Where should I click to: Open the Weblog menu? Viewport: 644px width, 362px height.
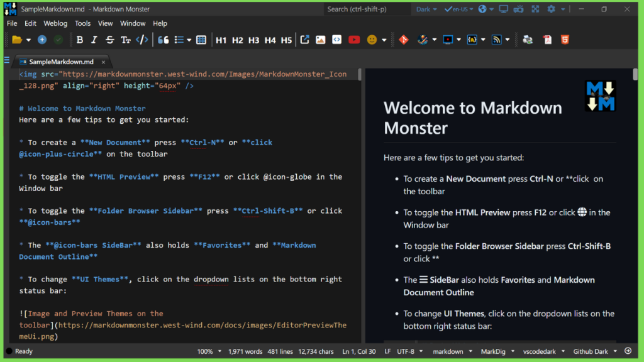click(55, 23)
